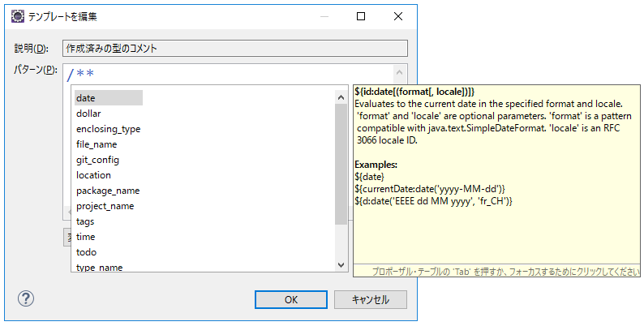Choose the location variable

93,175
